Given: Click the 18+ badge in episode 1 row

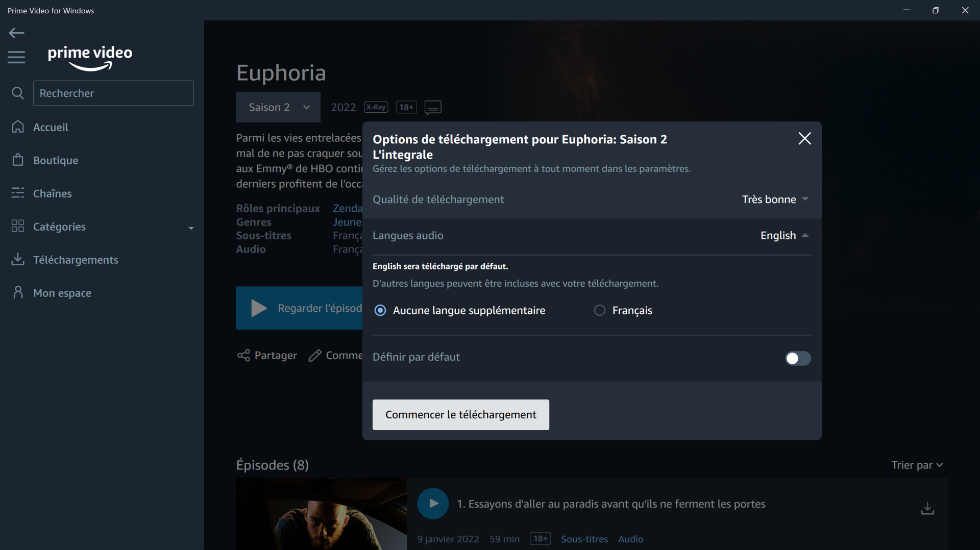Looking at the screenshot, I should coord(540,539).
